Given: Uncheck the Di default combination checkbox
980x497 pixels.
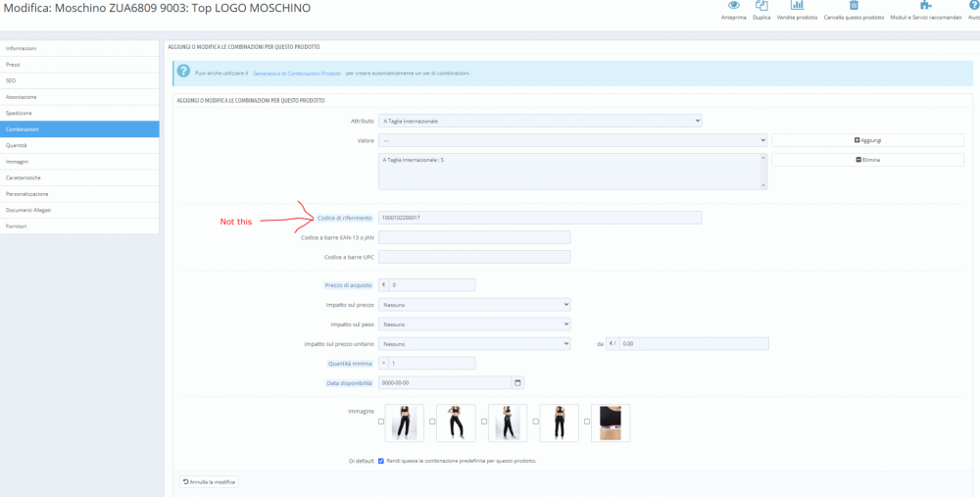Looking at the screenshot, I should click(381, 461).
